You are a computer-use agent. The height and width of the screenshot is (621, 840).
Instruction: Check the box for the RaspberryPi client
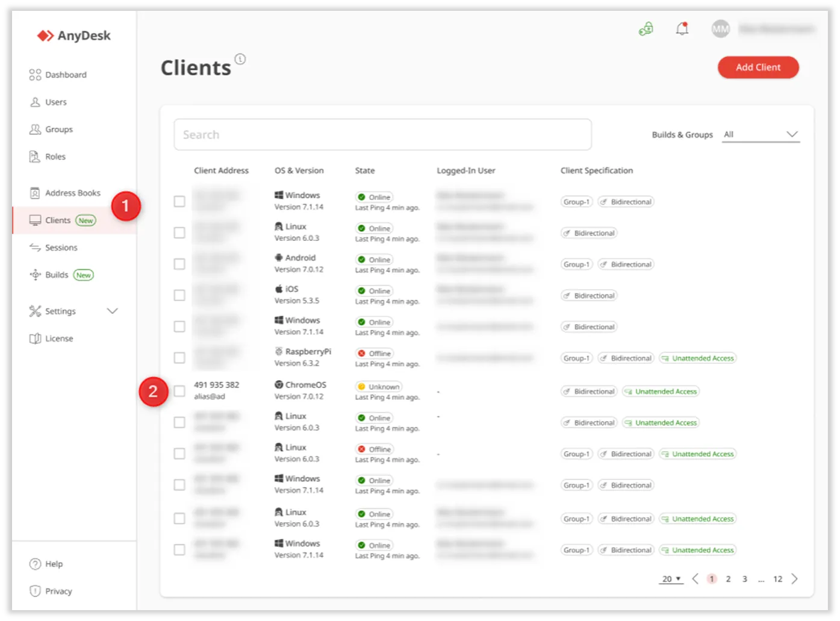[179, 358]
